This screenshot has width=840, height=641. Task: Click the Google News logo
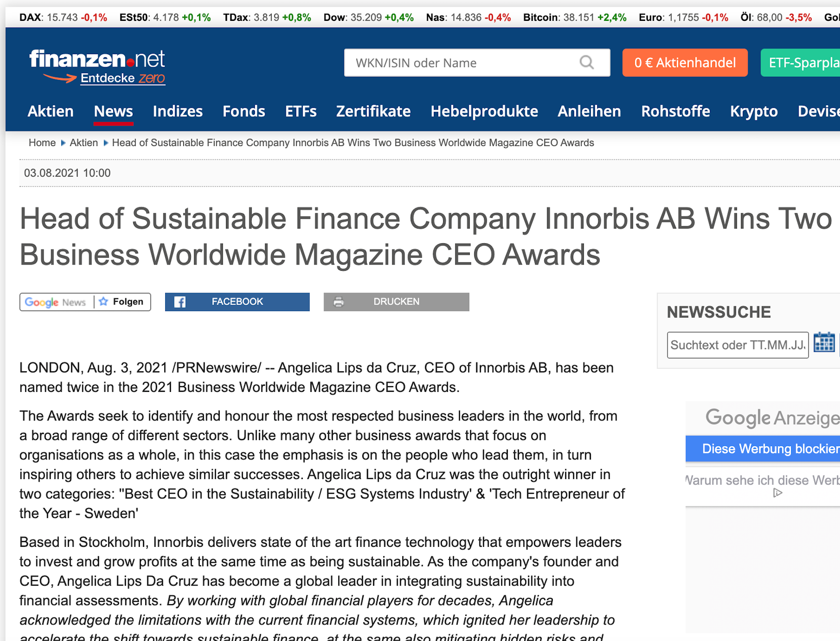coord(55,302)
